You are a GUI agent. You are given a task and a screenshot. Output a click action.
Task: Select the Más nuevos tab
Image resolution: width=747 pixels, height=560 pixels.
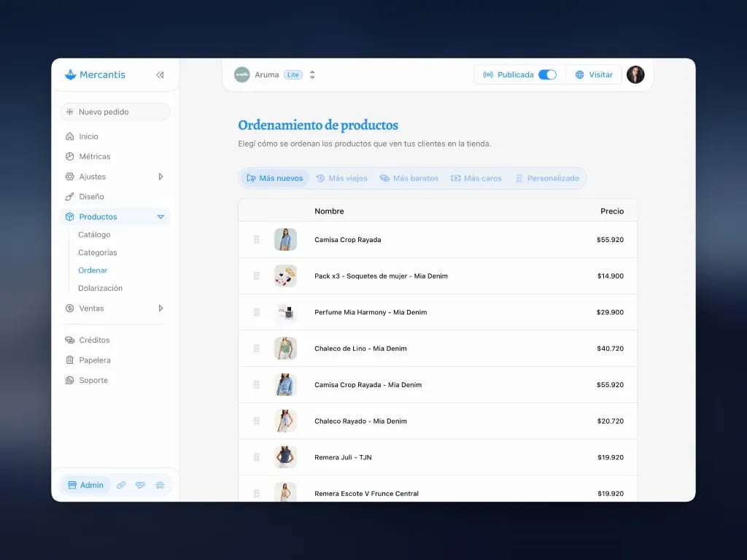[275, 178]
